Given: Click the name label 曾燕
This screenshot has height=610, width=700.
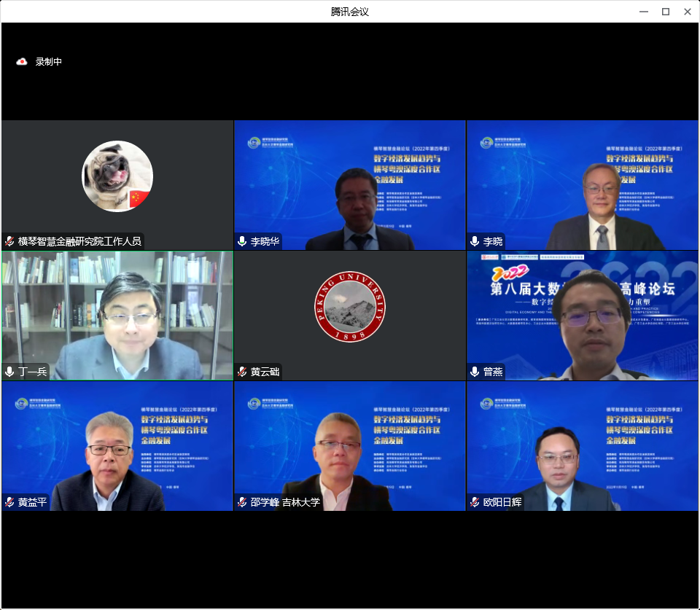Looking at the screenshot, I should (493, 372).
